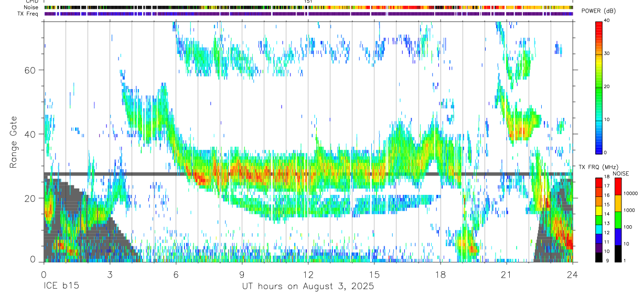Pick the cyan segment of TX FRQ bar
Image resolution: width=644 pixels, height=297 pixels.
[599, 229]
